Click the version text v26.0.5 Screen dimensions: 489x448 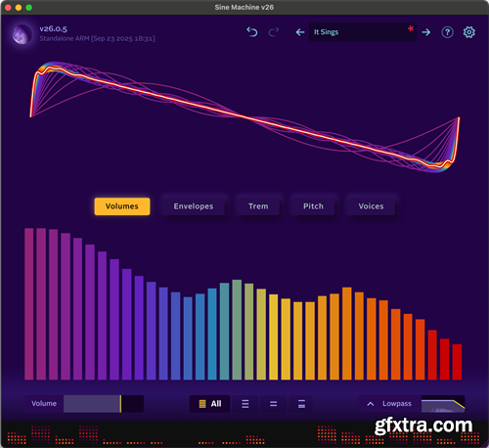coord(53,28)
